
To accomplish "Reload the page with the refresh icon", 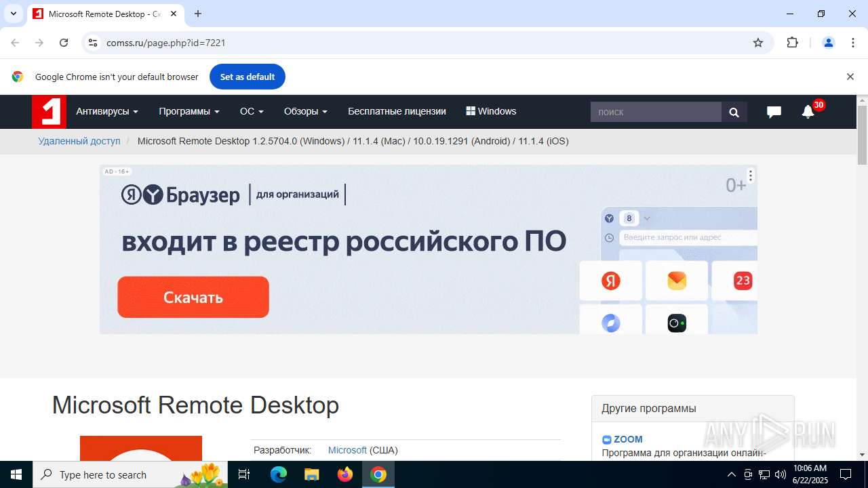I will pos(64,43).
